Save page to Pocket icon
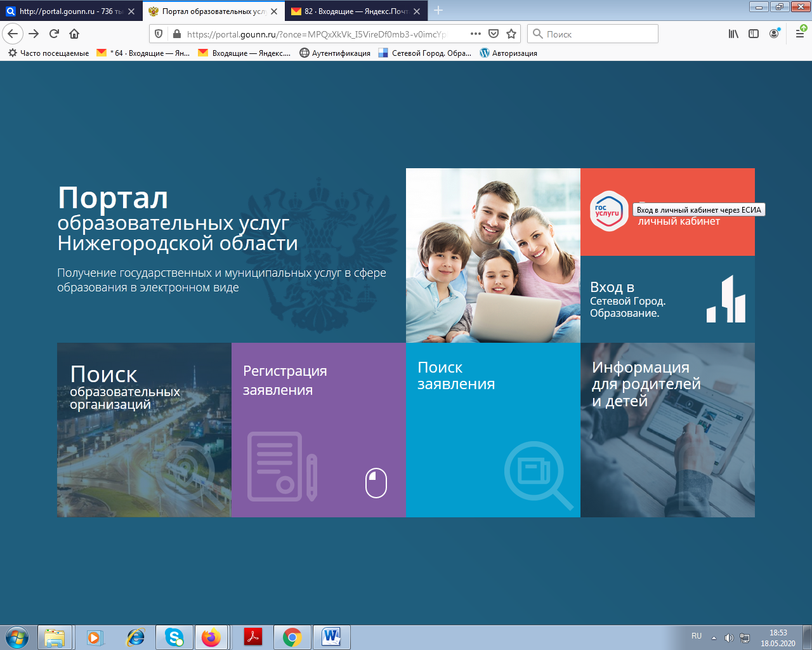This screenshot has width=812, height=650. coord(494,34)
